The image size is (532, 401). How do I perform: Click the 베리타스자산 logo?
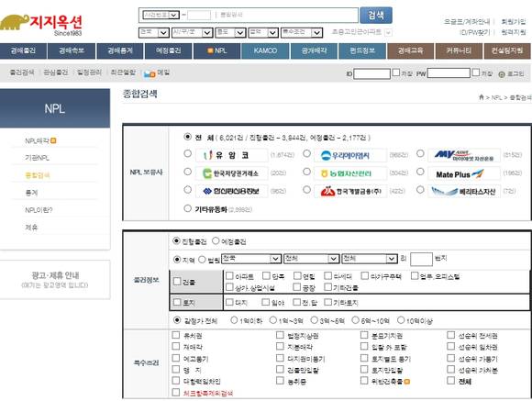click(464, 192)
